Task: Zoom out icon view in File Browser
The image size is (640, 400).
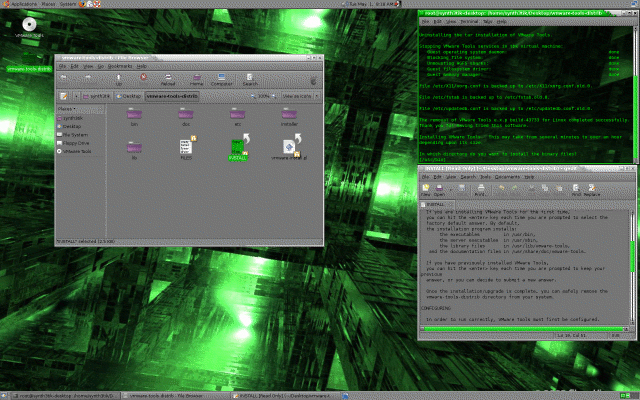Action: click(253, 96)
